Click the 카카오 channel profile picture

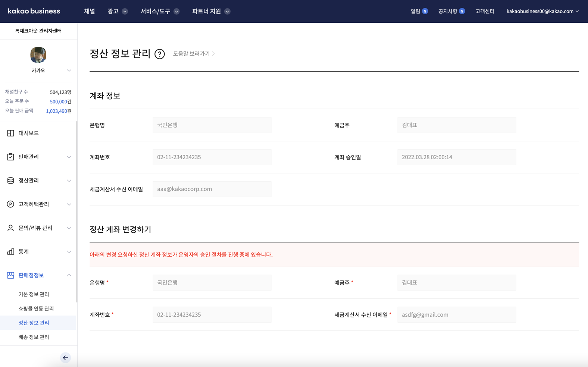[x=38, y=55]
